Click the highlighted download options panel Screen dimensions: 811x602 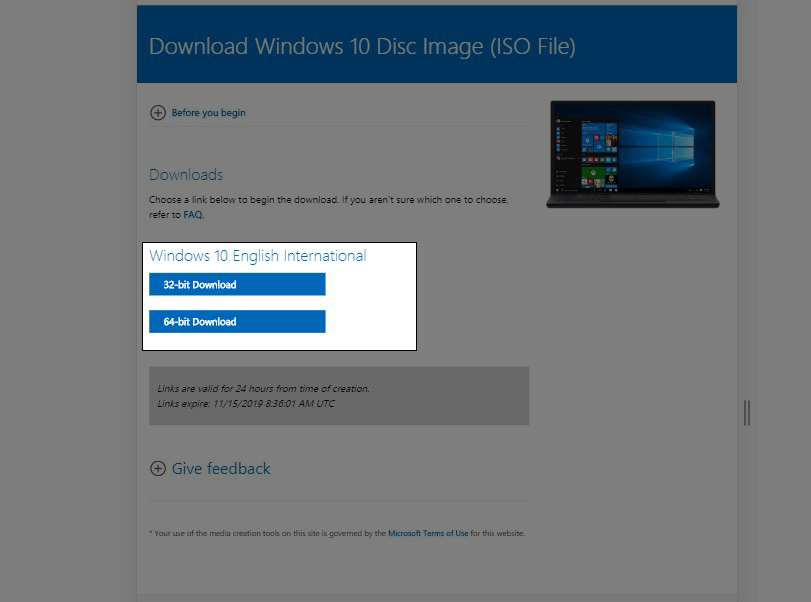[x=280, y=295]
